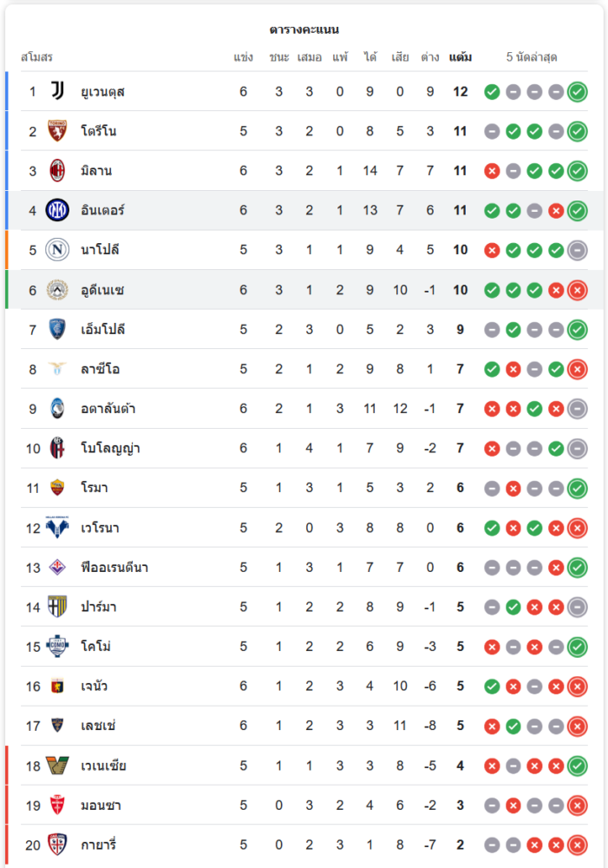Click Udinese's latest circled loss icon
608x868 pixels.
pos(578,290)
